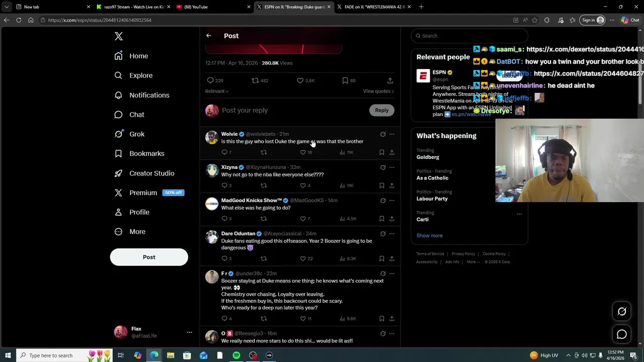The width and height of the screenshot is (644, 362).
Task: Like Xizyna's reply
Action: 303,186
